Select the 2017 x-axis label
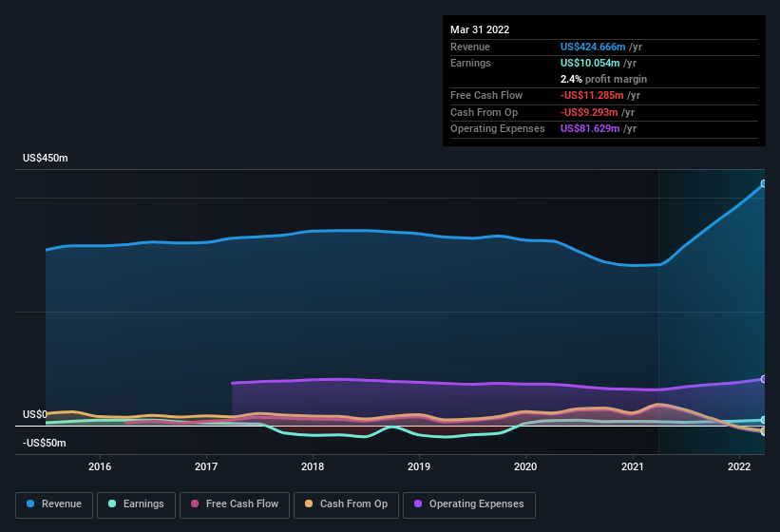 point(206,466)
